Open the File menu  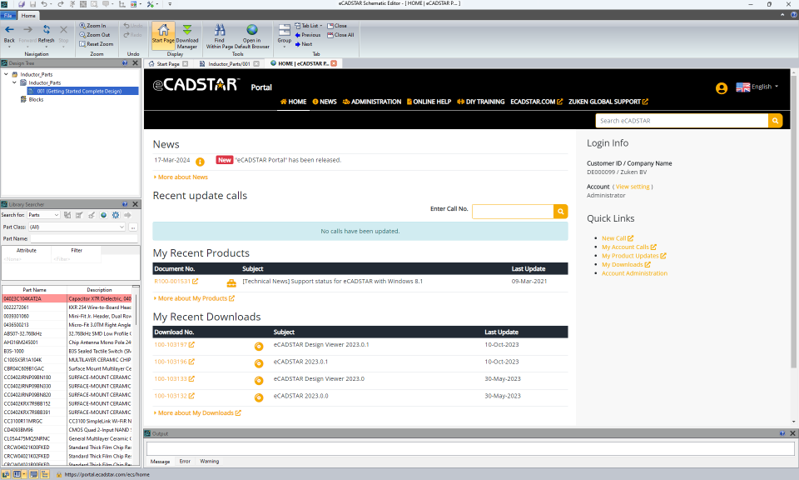coord(8,16)
